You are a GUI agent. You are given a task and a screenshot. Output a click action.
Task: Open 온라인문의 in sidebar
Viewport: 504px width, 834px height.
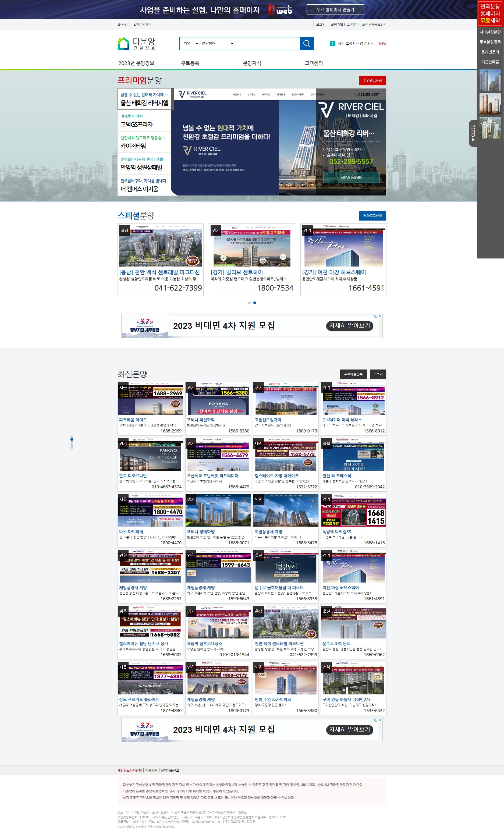click(490, 52)
